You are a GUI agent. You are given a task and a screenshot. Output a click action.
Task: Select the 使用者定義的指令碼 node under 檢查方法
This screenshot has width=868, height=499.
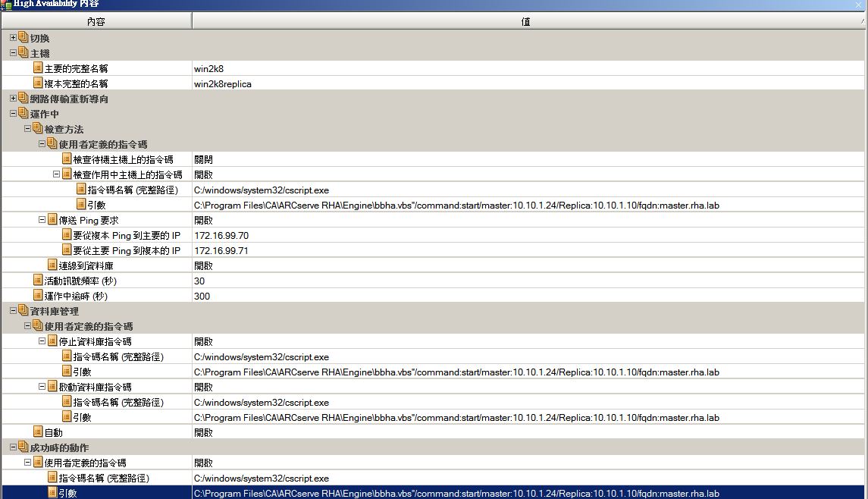[x=103, y=145]
